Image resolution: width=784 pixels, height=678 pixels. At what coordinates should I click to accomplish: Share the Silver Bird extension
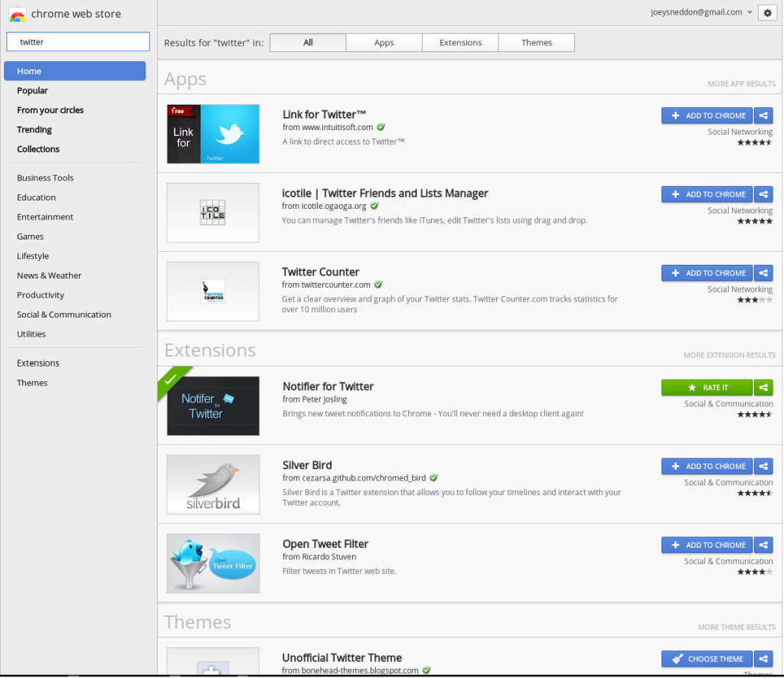click(763, 466)
